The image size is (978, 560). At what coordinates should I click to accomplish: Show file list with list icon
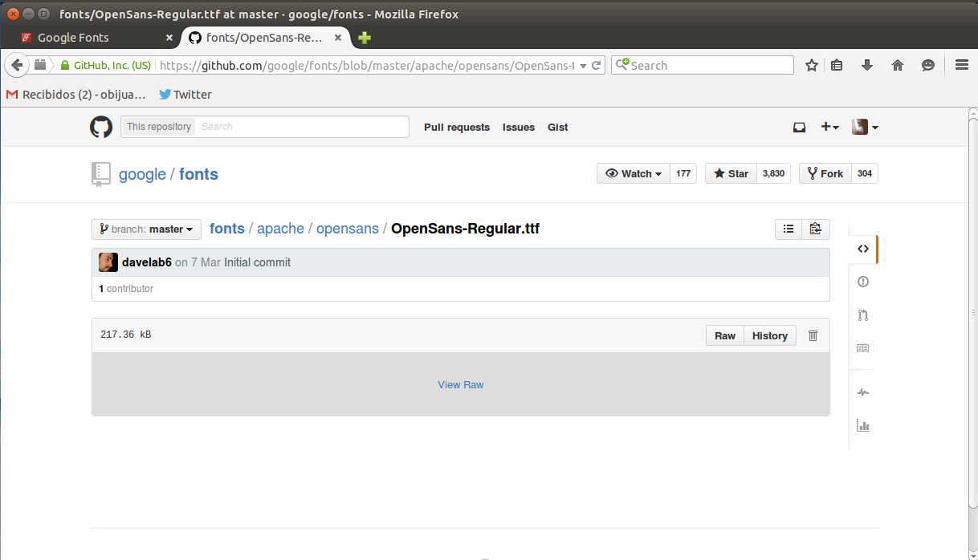[789, 229]
